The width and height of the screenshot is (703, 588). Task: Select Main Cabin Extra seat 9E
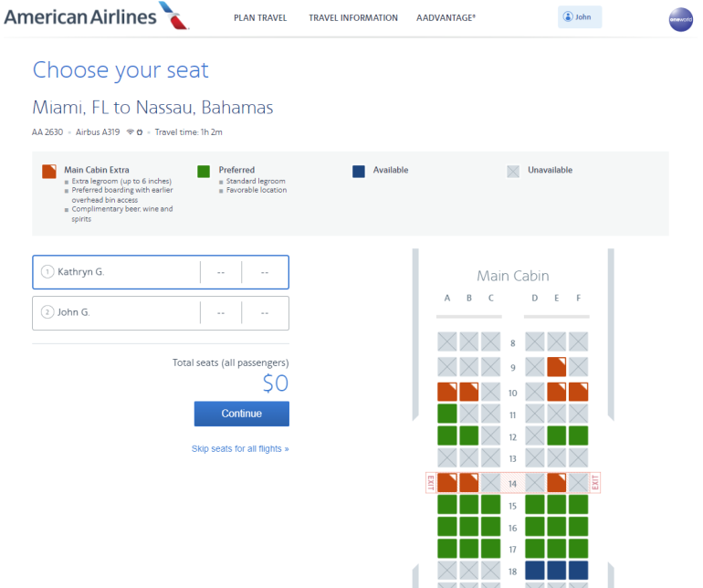[557, 367]
